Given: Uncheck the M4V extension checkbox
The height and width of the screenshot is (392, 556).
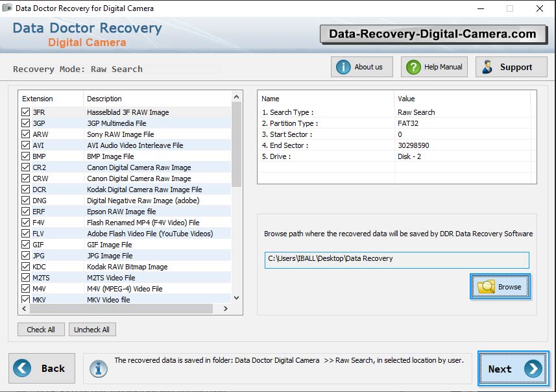Looking at the screenshot, I should pos(25,288).
